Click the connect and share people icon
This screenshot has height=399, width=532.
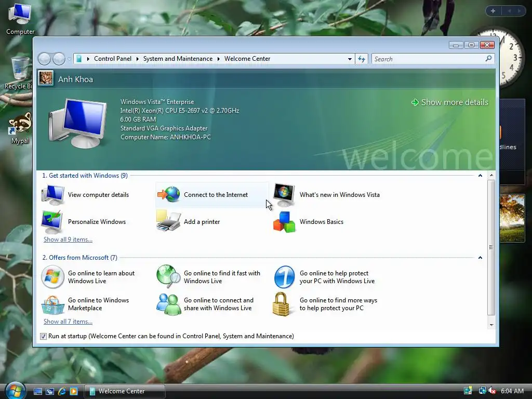click(x=169, y=304)
